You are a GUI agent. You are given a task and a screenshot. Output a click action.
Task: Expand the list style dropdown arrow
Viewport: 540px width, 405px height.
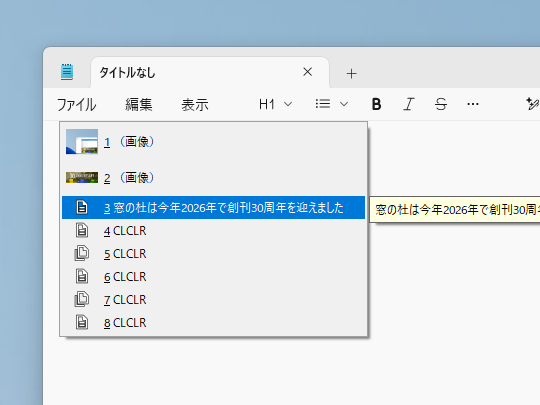pos(344,104)
